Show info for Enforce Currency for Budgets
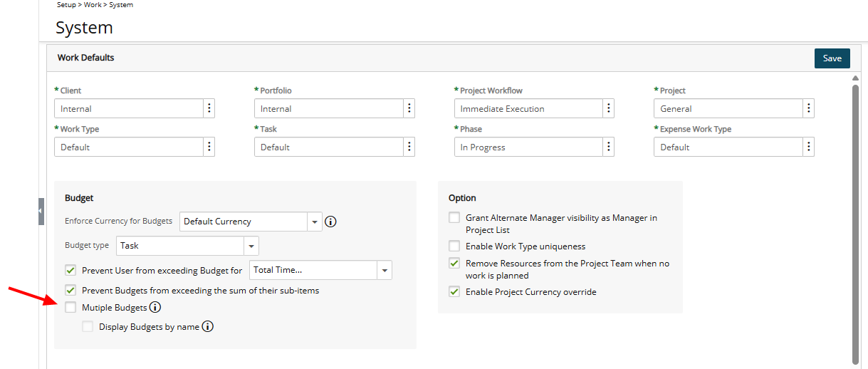The image size is (868, 369). coord(330,222)
